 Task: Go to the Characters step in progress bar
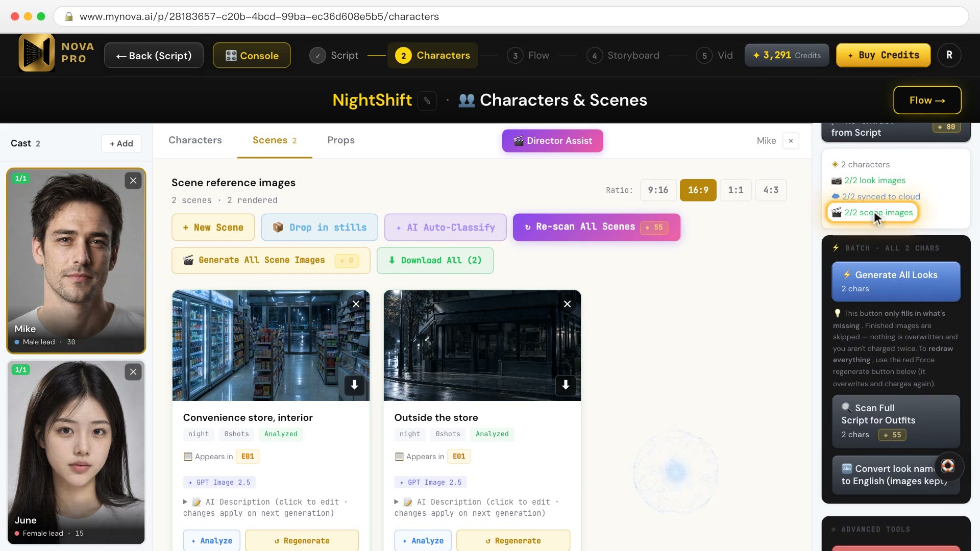coord(433,56)
